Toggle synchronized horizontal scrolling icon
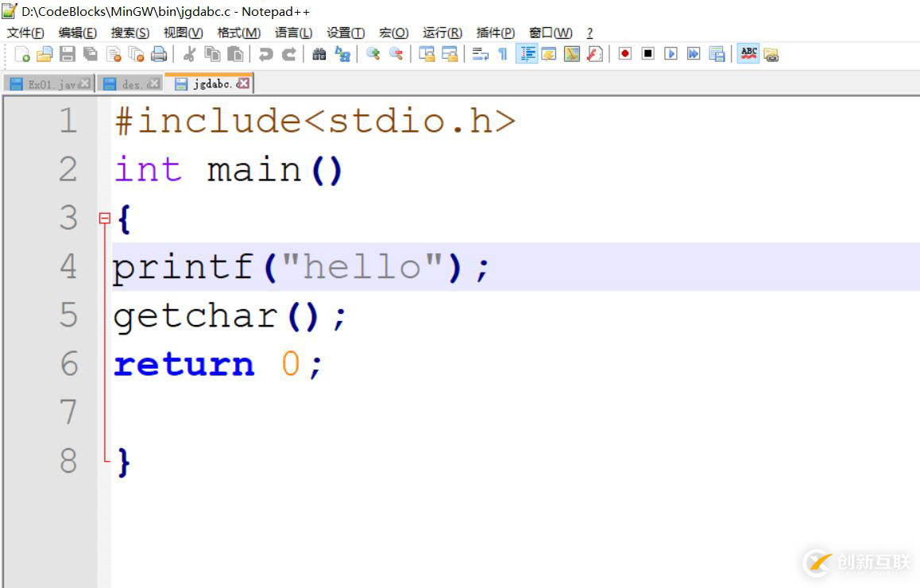The width and height of the screenshot is (920, 588). click(x=450, y=55)
